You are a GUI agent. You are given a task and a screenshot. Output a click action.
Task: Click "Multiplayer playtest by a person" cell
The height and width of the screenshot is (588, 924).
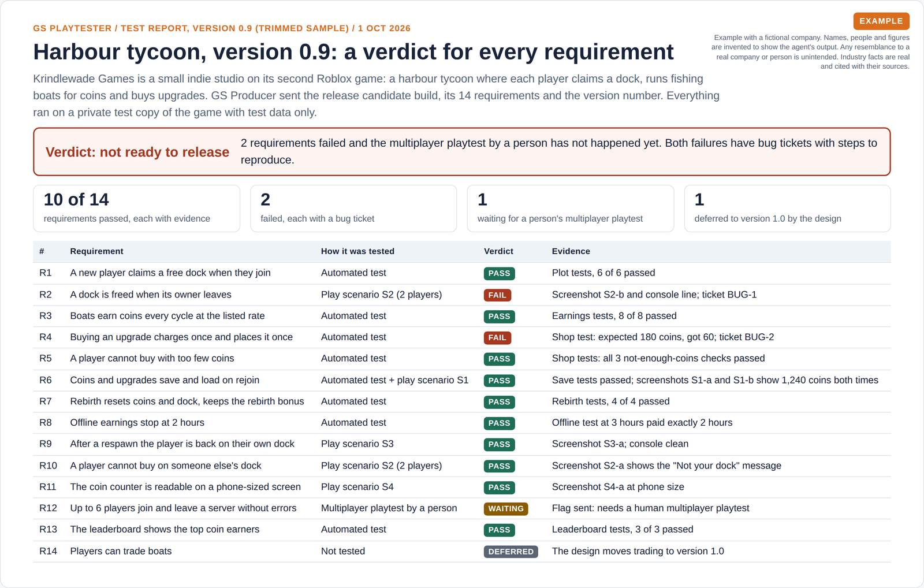[x=389, y=508]
